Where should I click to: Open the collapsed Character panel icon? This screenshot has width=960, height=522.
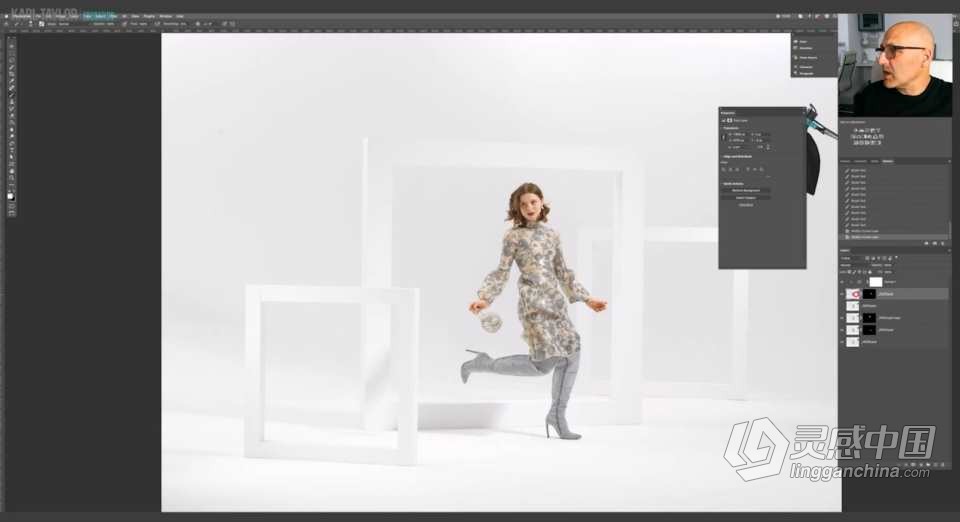(804, 67)
